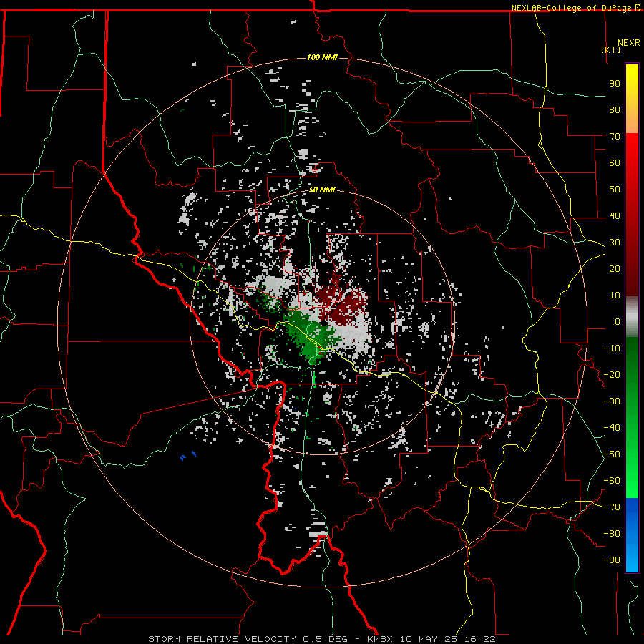
Task: Click the 100 NMI range ring label
Action: tap(322, 57)
